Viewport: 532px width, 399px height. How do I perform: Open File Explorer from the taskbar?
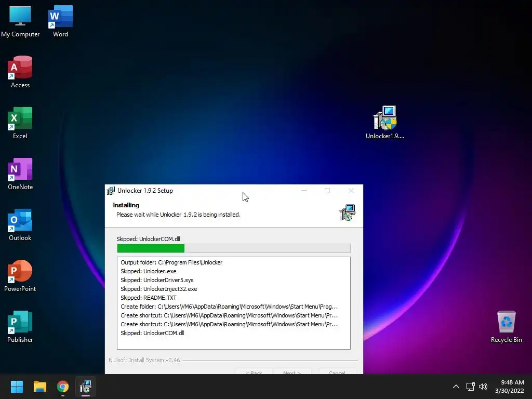[x=39, y=387]
